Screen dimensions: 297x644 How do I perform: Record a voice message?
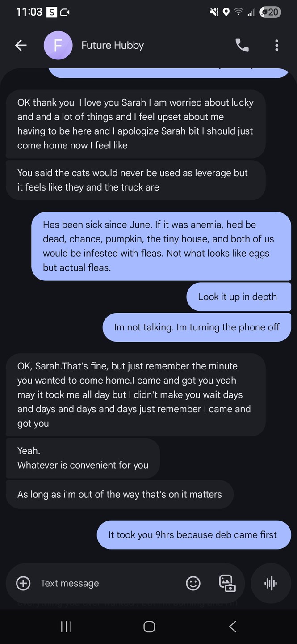point(271,583)
